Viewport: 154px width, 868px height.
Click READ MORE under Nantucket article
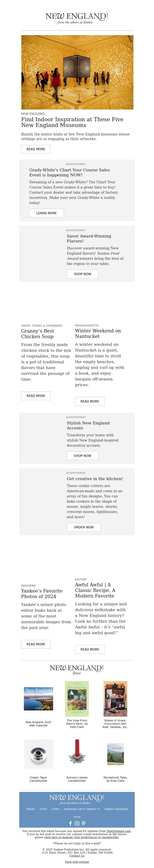[90, 402]
